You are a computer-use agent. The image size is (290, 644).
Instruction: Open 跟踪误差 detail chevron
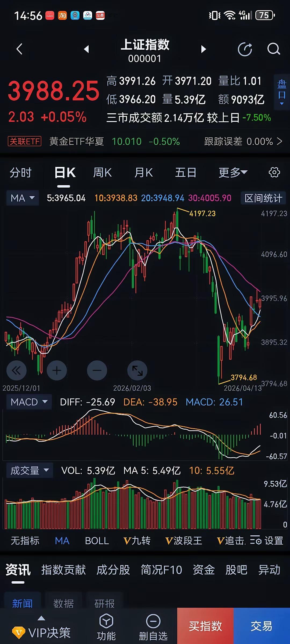[280, 141]
